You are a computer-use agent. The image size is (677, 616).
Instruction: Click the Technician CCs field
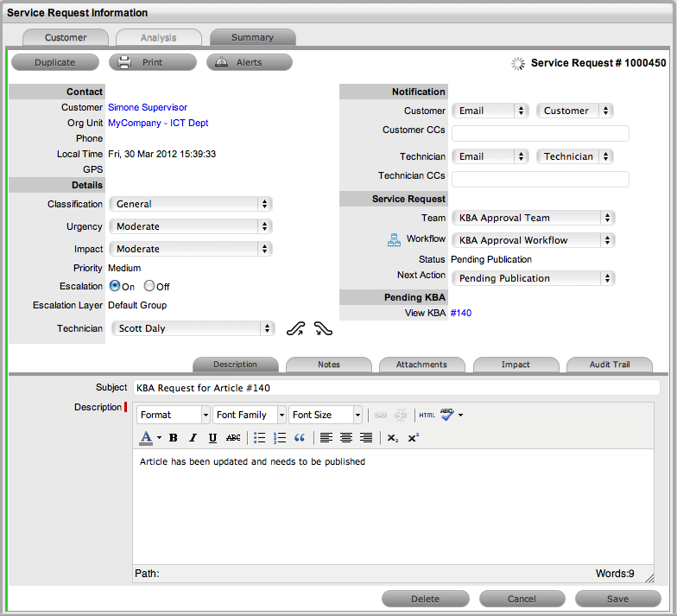pyautogui.click(x=541, y=180)
